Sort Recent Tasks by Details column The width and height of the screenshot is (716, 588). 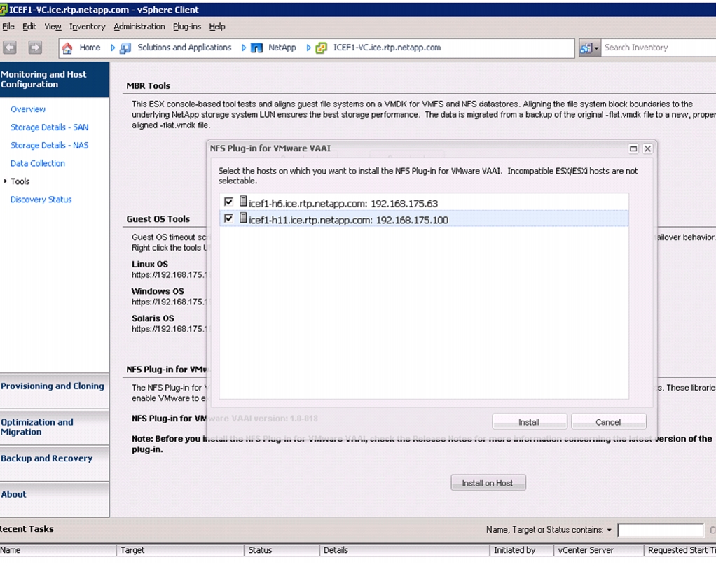pos(404,550)
